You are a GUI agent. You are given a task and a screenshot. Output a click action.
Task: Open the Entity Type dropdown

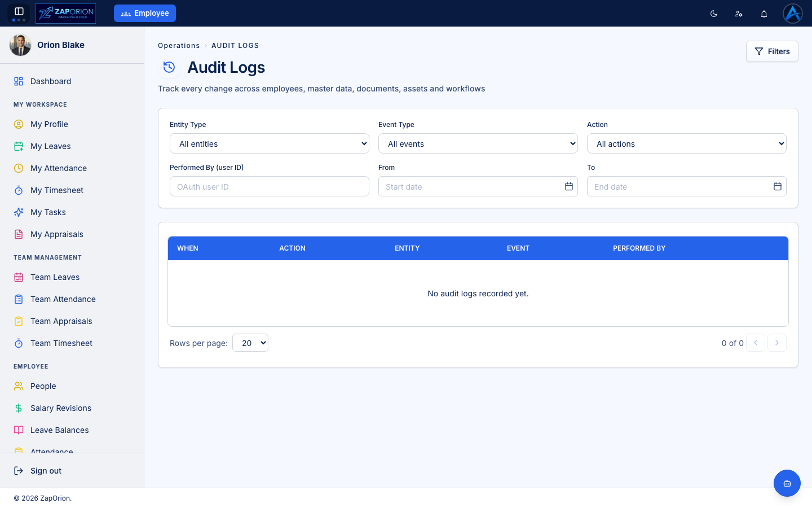coord(270,143)
